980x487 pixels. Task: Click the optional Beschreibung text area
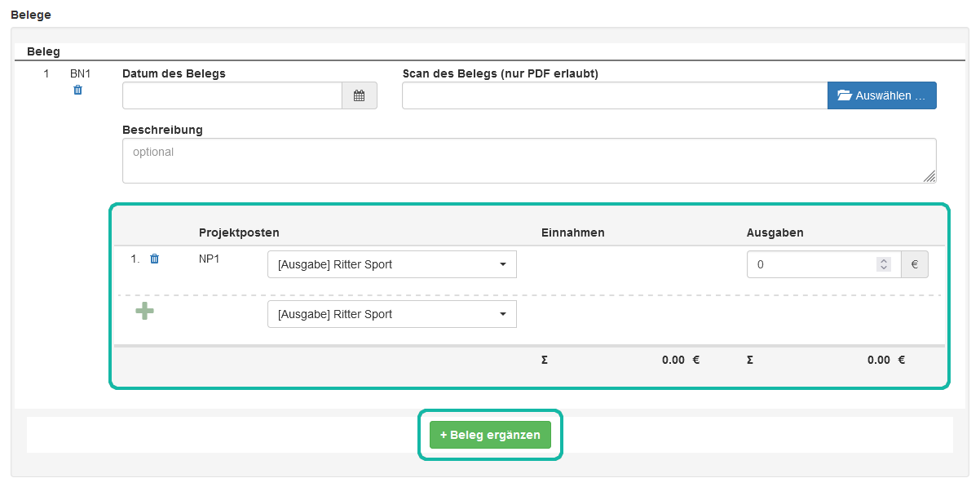point(529,160)
